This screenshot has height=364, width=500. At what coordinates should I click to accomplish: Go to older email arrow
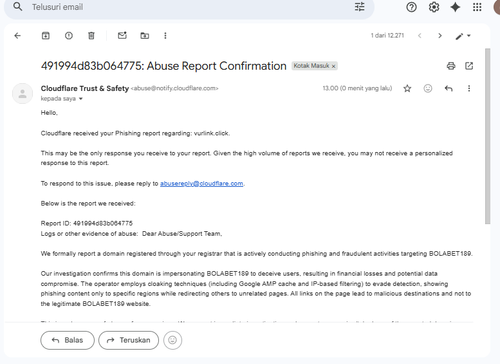pyautogui.click(x=440, y=36)
